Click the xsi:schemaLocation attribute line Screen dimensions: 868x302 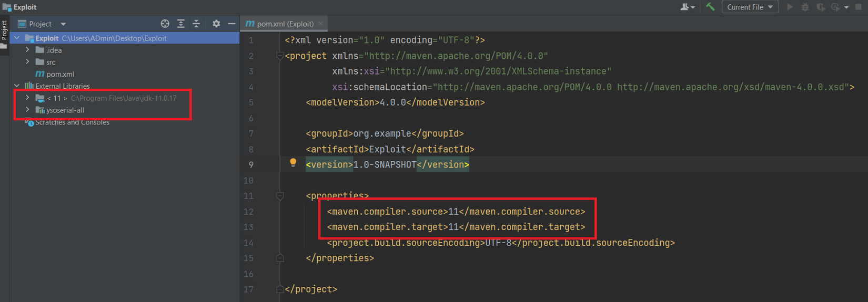click(x=593, y=87)
